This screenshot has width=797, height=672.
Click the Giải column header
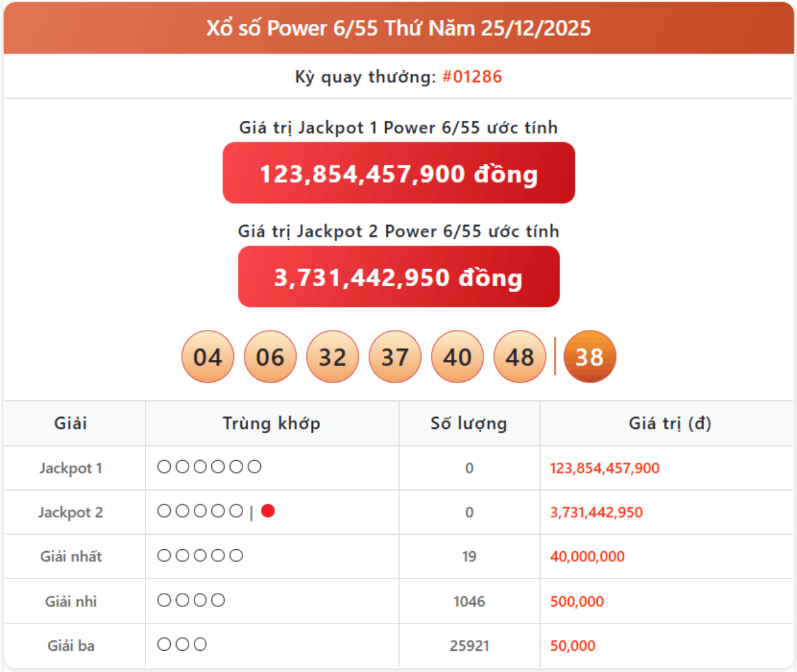[70, 423]
